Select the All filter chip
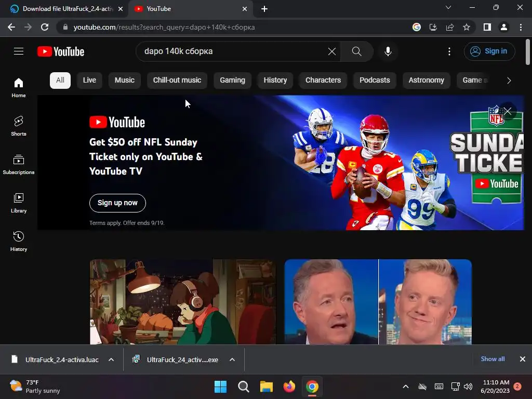The image size is (532, 399). click(x=60, y=81)
